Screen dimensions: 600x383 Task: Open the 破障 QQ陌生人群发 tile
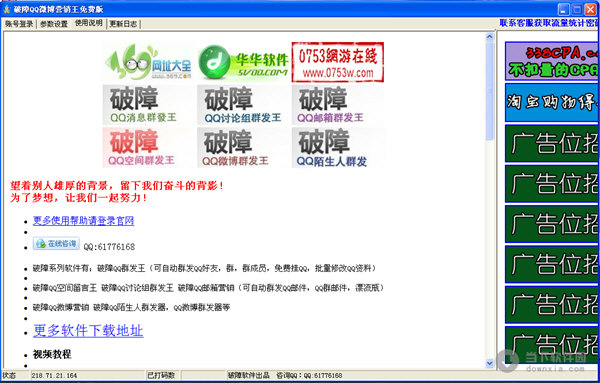pos(338,147)
